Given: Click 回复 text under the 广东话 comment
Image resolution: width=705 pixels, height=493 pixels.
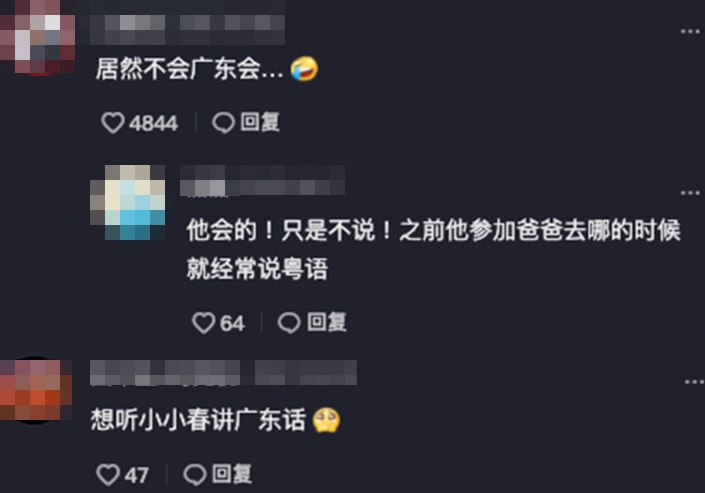Looking at the screenshot, I should (232, 474).
